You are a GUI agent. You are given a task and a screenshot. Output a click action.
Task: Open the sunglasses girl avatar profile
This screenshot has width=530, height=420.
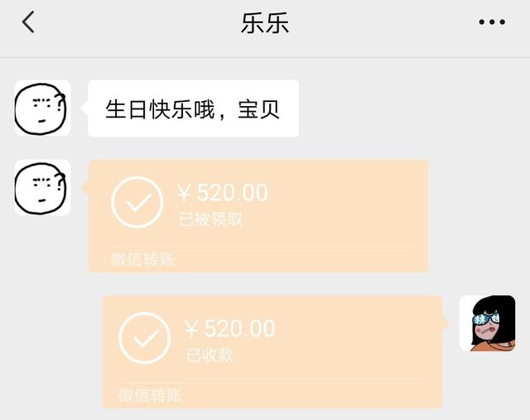pos(487,323)
